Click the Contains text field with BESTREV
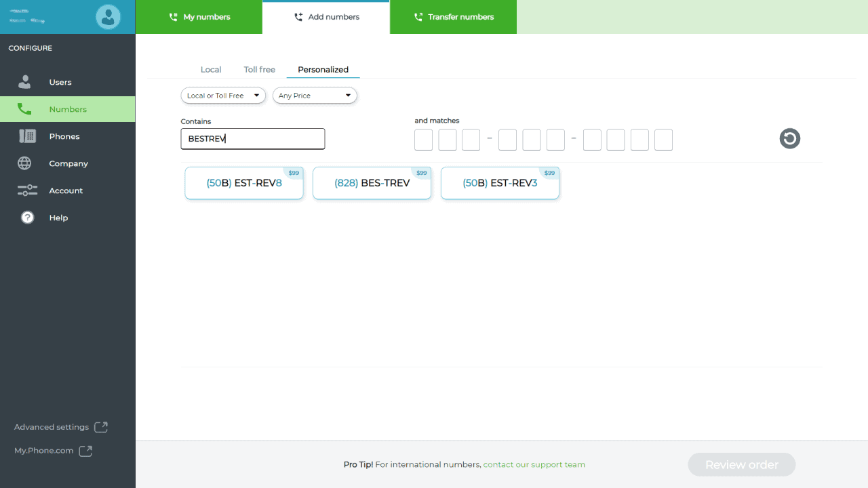Screen dimensions: 868x488 252,139
